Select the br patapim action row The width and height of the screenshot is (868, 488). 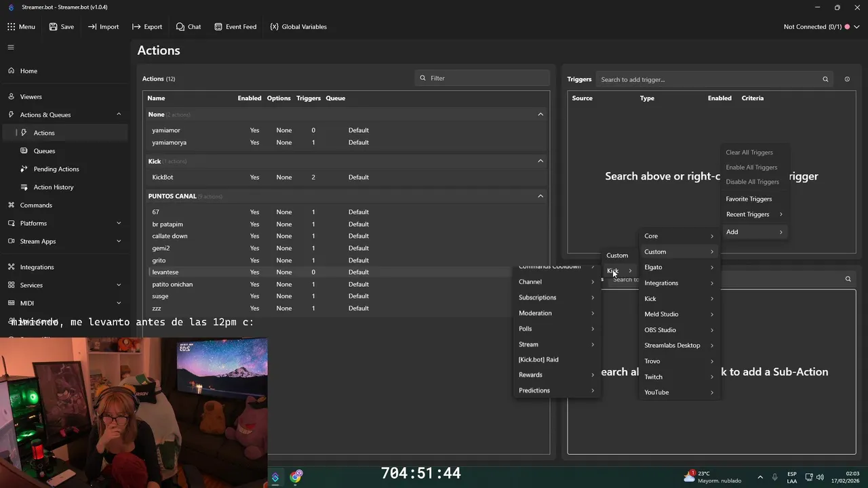(x=346, y=224)
